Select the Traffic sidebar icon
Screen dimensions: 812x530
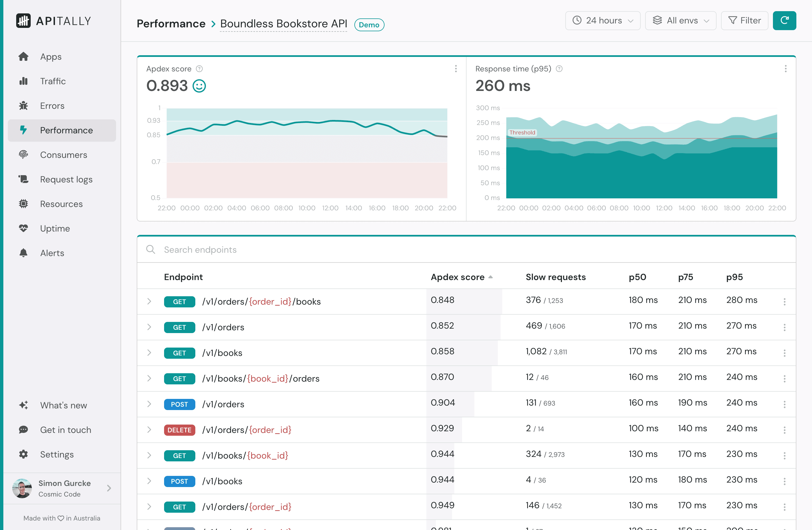tap(23, 81)
